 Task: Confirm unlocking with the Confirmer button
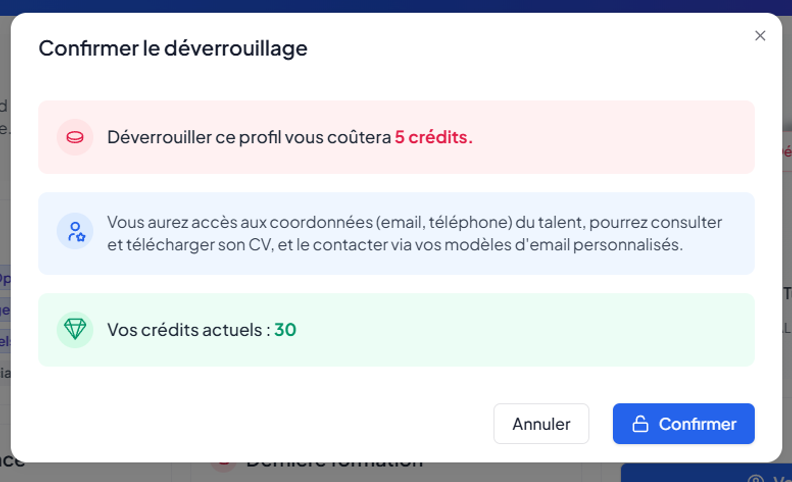(x=684, y=424)
